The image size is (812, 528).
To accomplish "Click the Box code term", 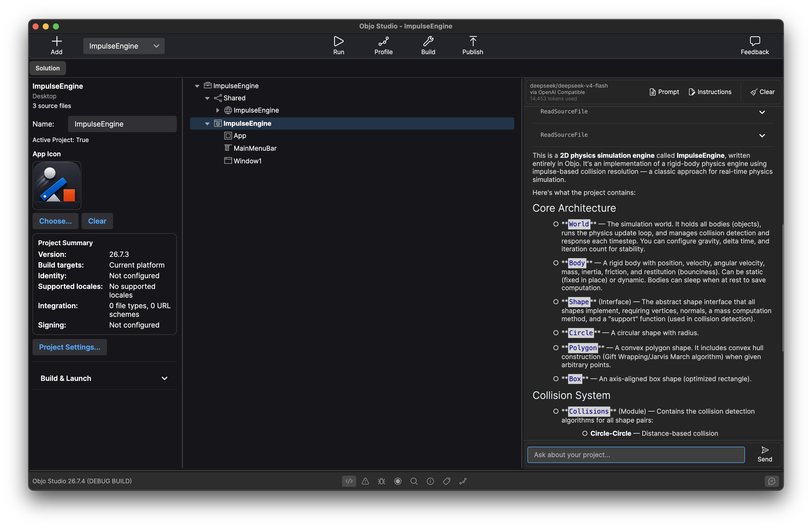I will tap(574, 379).
